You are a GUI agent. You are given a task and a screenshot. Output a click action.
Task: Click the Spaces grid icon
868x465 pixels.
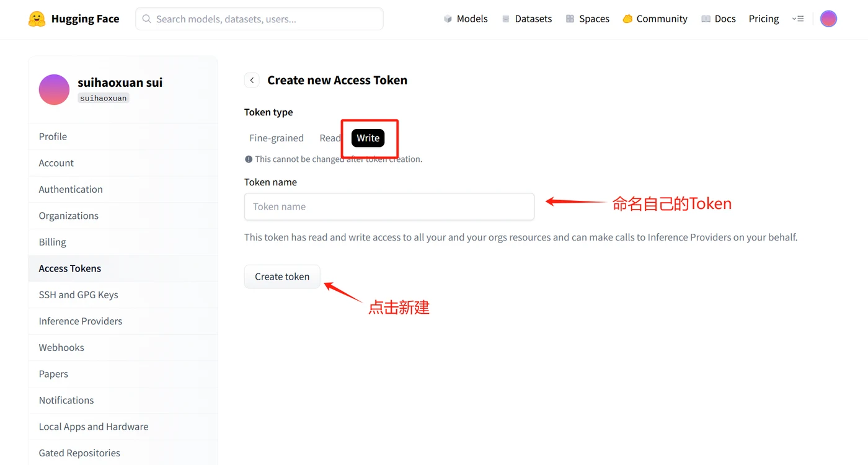pos(570,19)
